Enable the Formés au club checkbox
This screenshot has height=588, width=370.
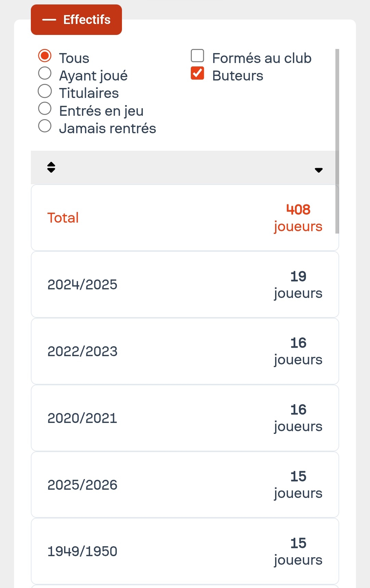(197, 56)
